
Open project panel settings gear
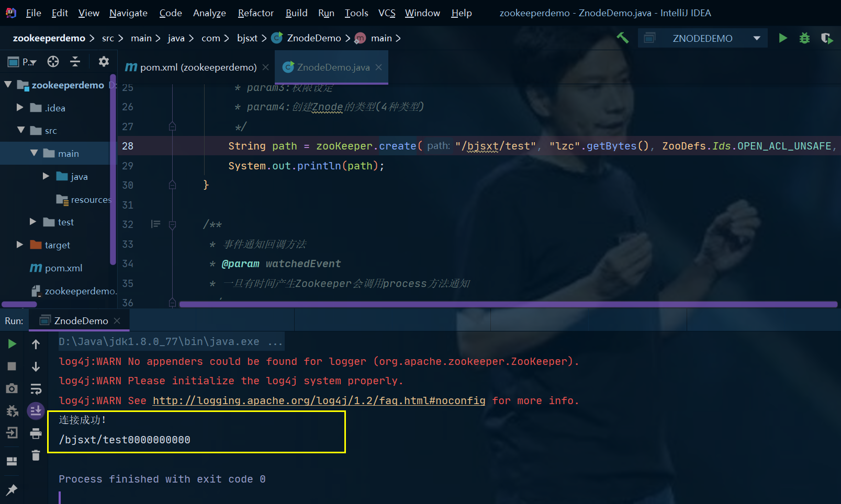click(x=104, y=62)
